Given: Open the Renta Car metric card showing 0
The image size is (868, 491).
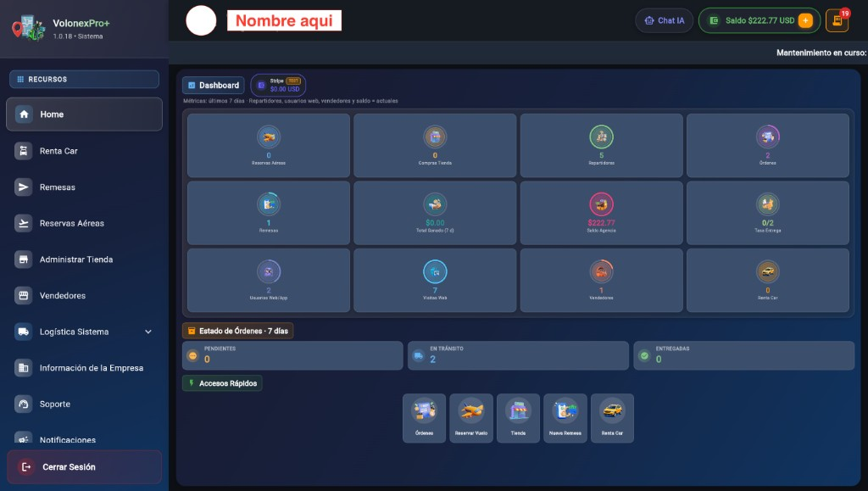Looking at the screenshot, I should pos(767,280).
